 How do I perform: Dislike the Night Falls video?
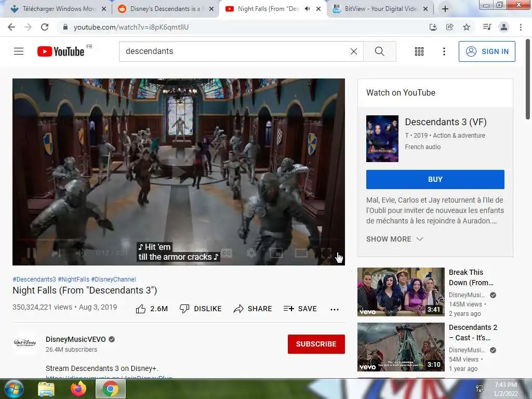(201, 309)
